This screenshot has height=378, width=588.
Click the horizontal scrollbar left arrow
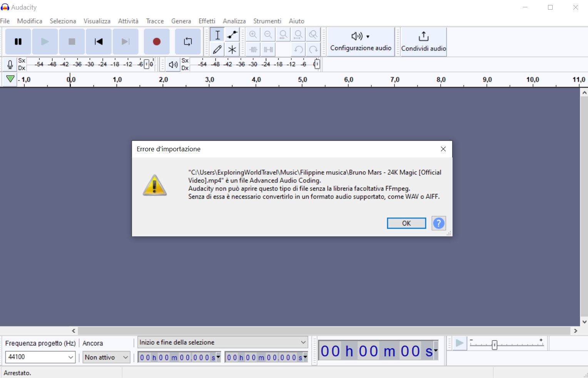click(x=73, y=331)
